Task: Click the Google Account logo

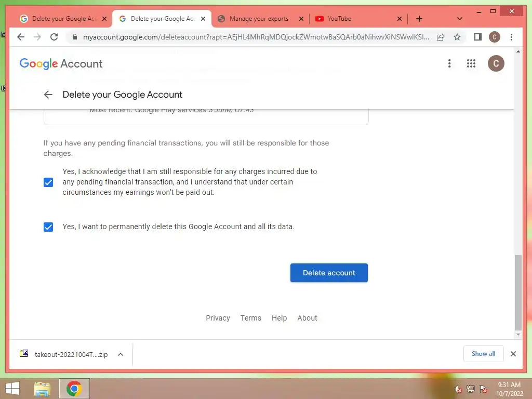Action: pos(61,64)
